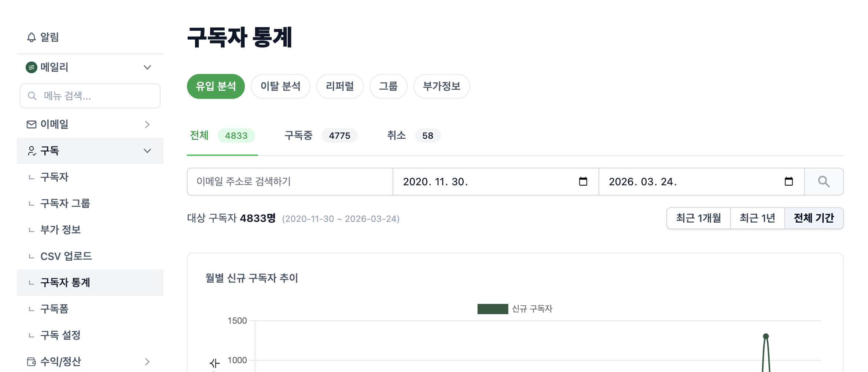
Task: Switch to the 이탈 분석 tab
Action: coord(280,86)
